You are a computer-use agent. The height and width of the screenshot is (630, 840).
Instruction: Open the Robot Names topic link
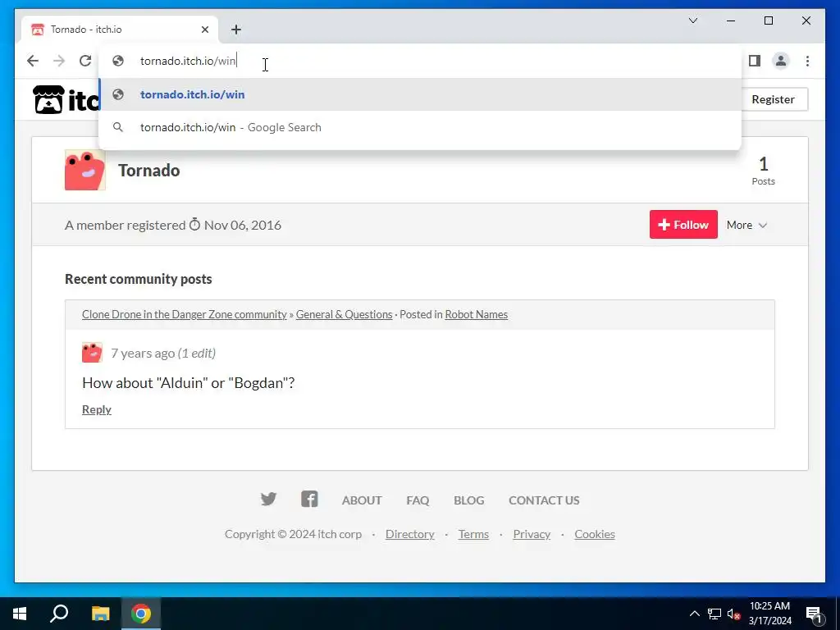point(477,314)
